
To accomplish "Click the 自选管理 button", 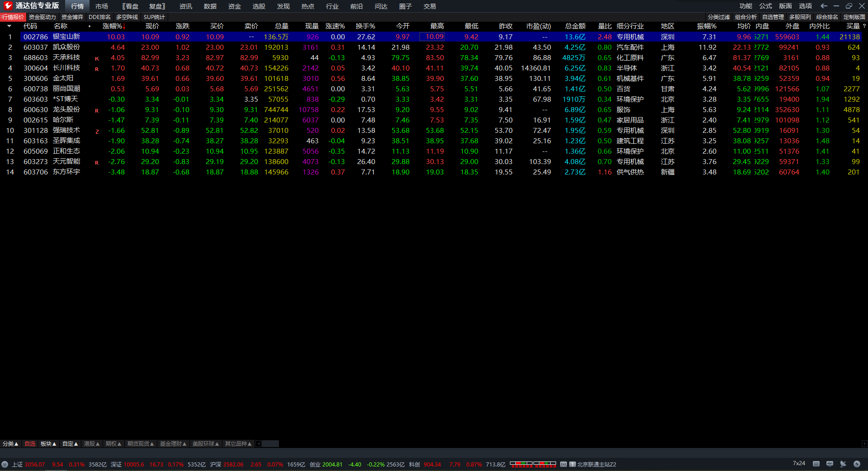I will (x=773, y=17).
